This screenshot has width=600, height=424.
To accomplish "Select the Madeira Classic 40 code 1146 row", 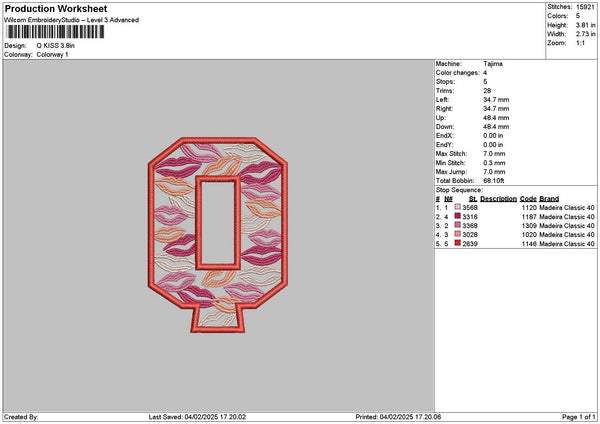I will 515,243.
